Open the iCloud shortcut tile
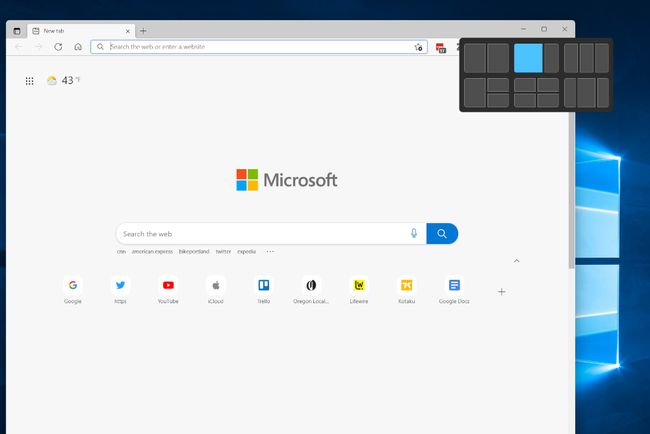This screenshot has height=434, width=650. (216, 290)
